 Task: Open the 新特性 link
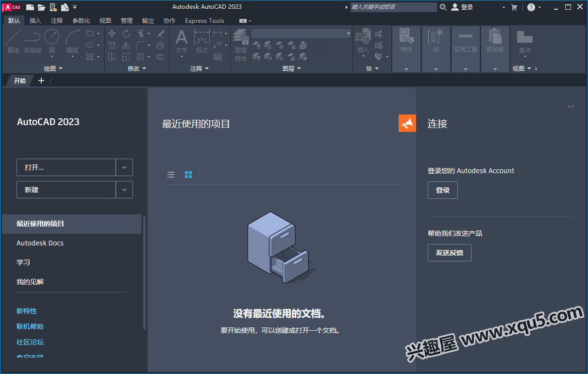27,311
